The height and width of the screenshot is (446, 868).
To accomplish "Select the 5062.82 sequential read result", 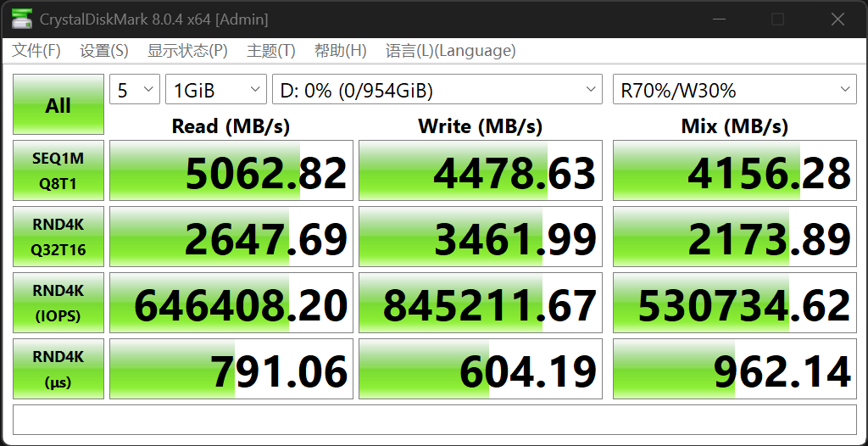I will pyautogui.click(x=231, y=170).
